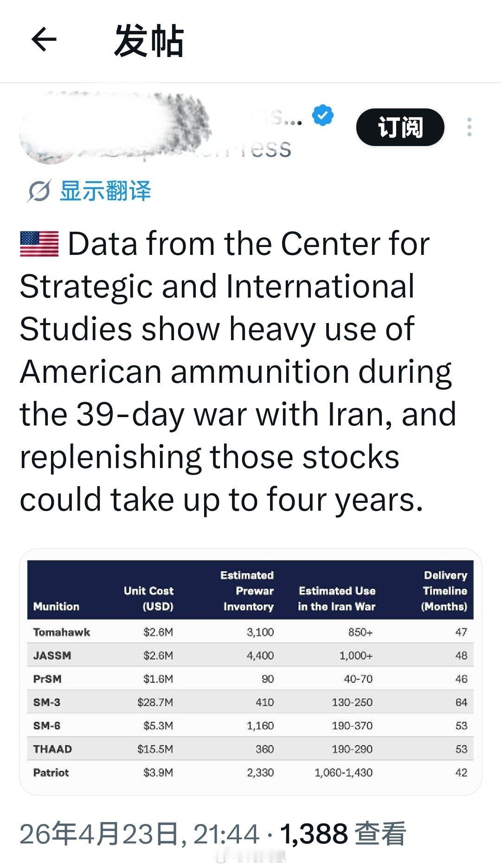Click the THAAD row label in the table
This screenshot has width=501, height=868.
pyautogui.click(x=52, y=749)
